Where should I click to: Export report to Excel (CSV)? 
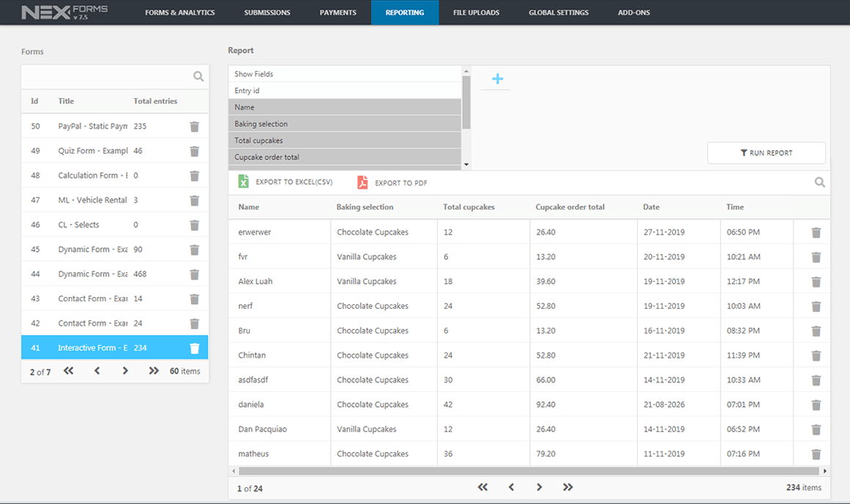coord(286,182)
